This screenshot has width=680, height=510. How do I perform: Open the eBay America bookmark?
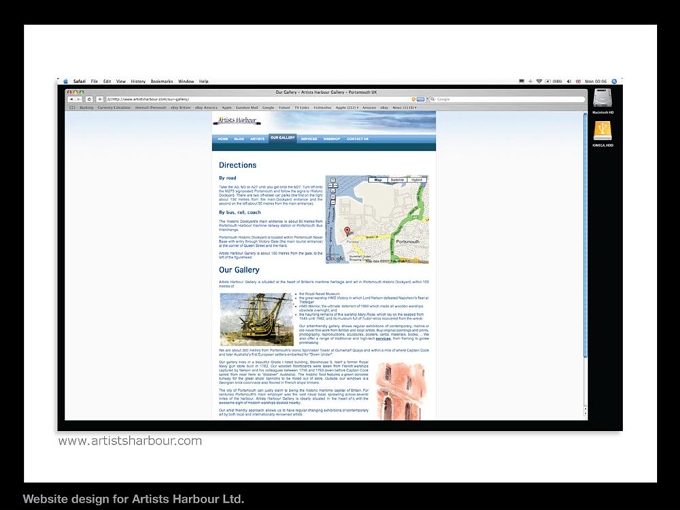click(x=206, y=107)
